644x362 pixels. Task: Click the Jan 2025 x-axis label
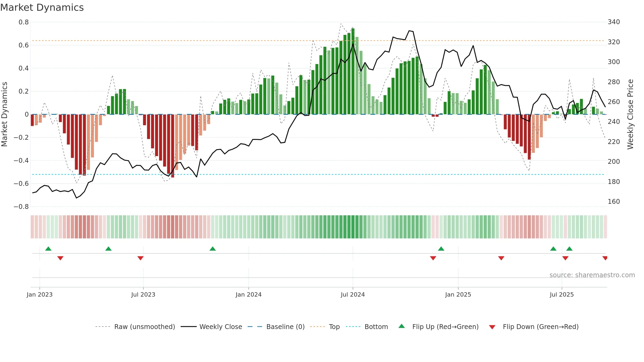[458, 294]
